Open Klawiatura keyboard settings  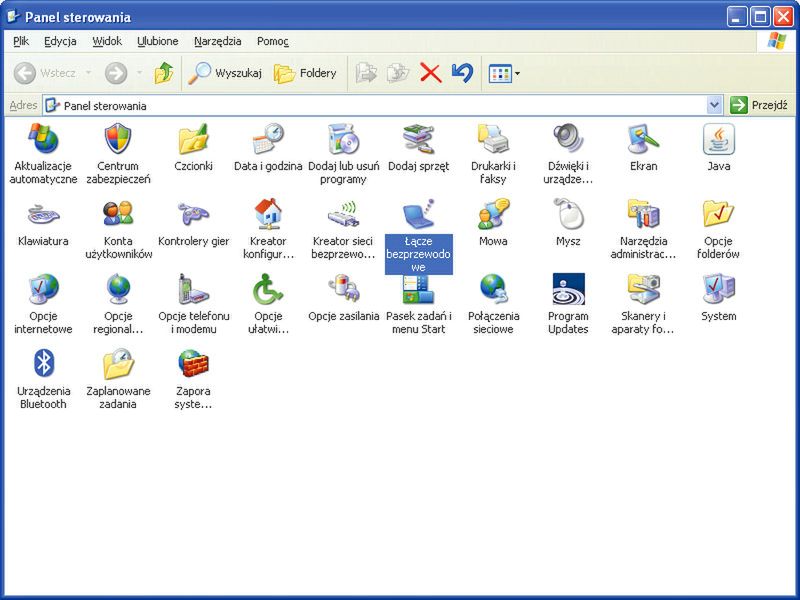43,222
